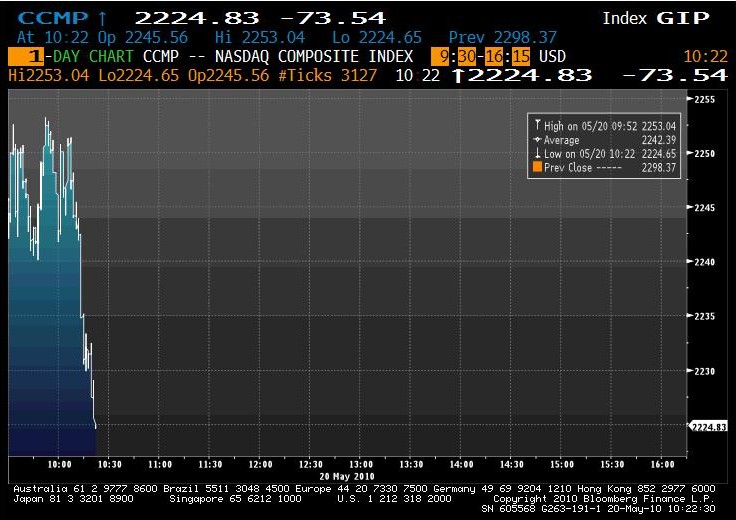The height and width of the screenshot is (520, 736).
Task: Click the USD currency label
Action: point(552,57)
